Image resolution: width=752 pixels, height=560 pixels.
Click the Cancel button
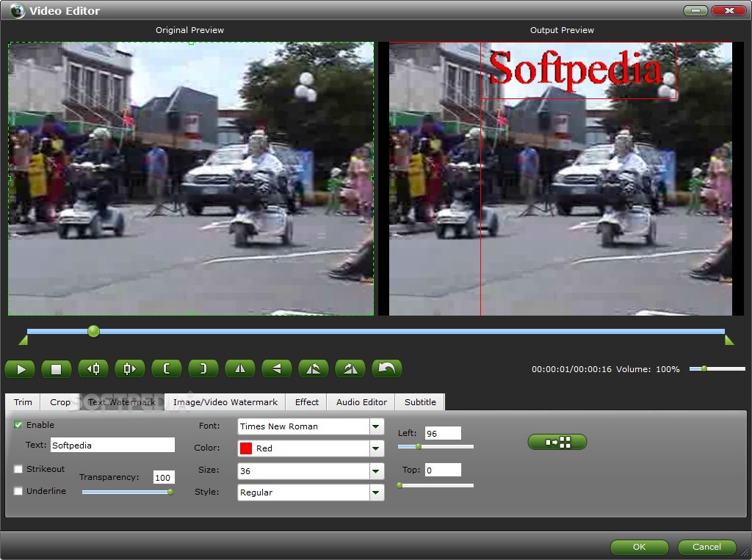[x=706, y=547]
